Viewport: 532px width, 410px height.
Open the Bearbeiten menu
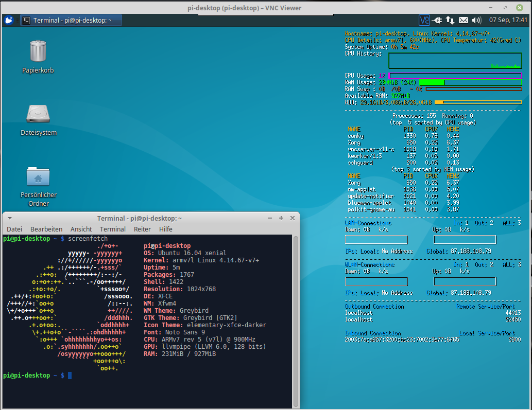(46, 229)
